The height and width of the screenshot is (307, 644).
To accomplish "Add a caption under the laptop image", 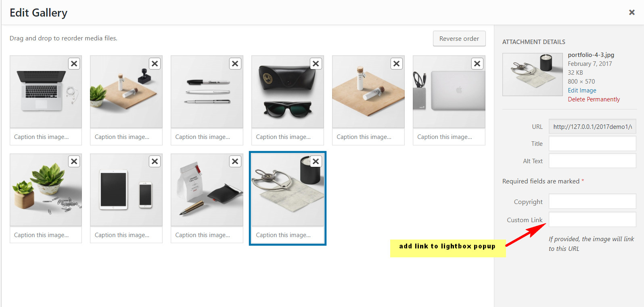I will (x=46, y=137).
